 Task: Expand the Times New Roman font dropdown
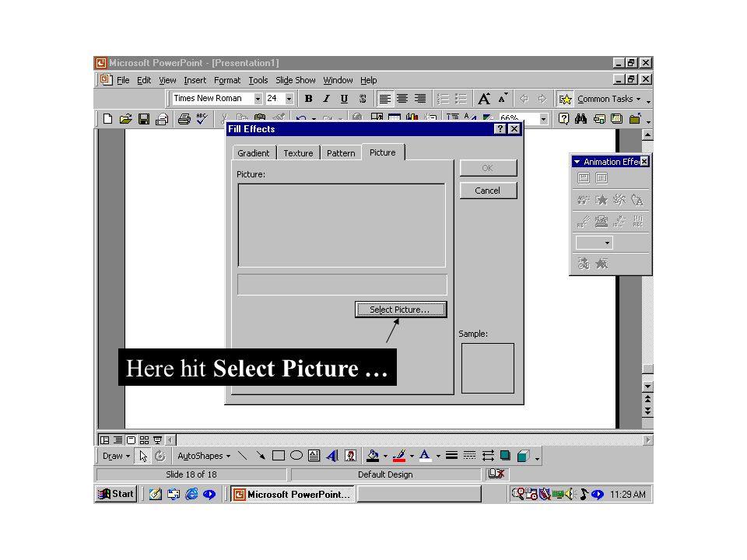[258, 99]
